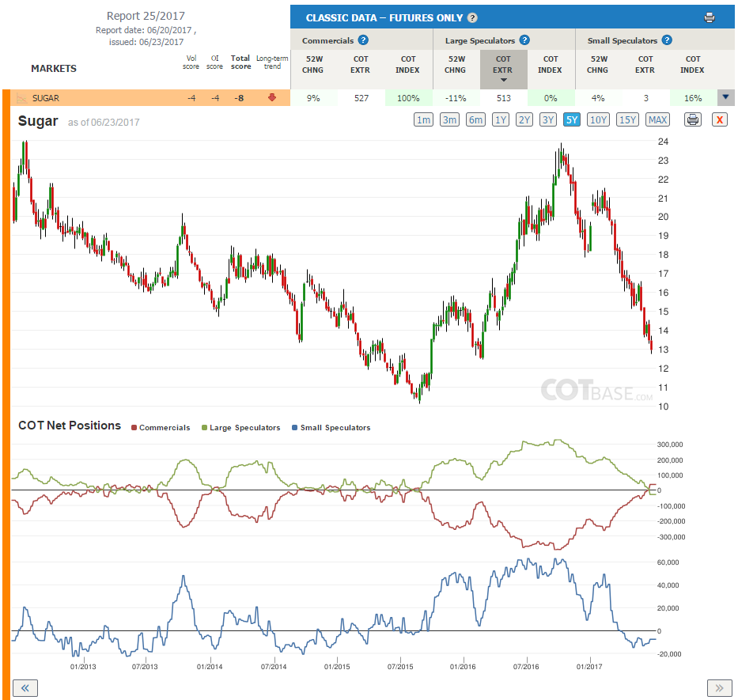Open the Commercials help question mark
The height and width of the screenshot is (700, 738).
click(363, 40)
